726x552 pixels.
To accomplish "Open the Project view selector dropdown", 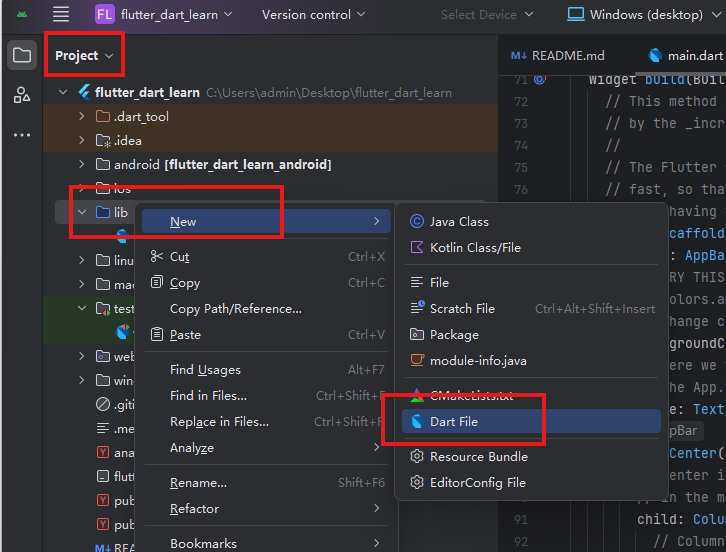I will coord(84,56).
